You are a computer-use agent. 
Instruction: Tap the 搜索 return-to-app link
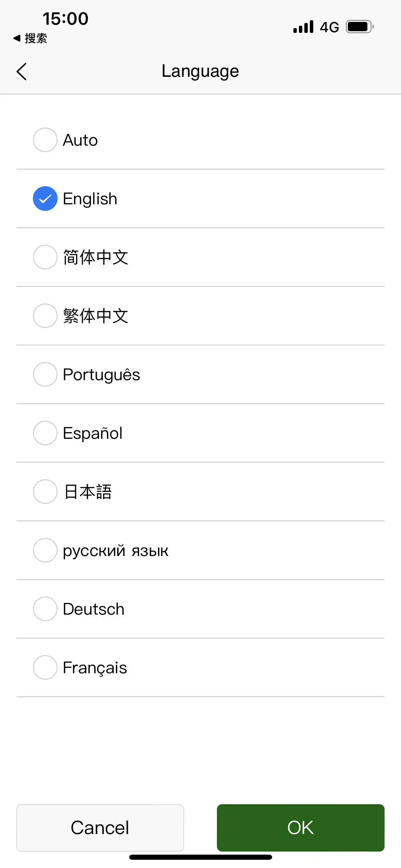(31, 38)
